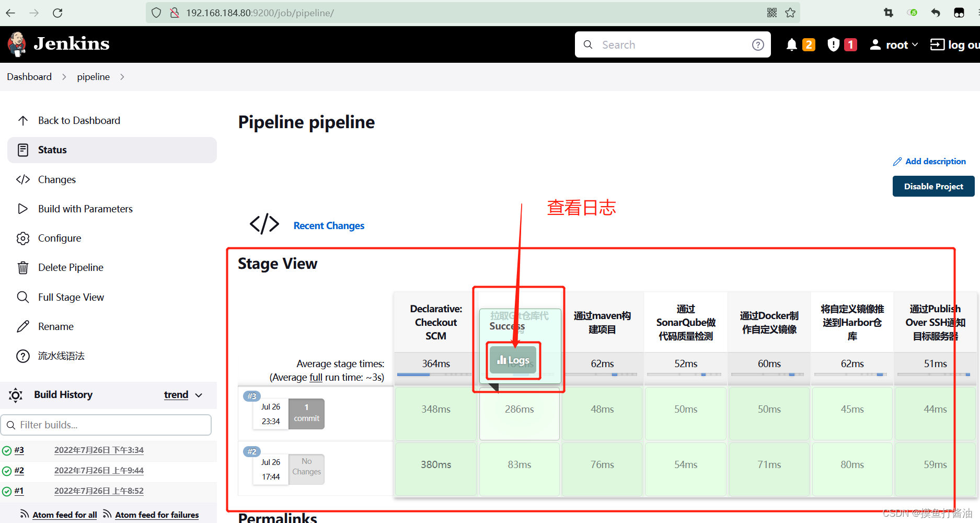Expand the pipeline breadcrumb chevron
This screenshot has width=980, height=523.
coord(122,77)
